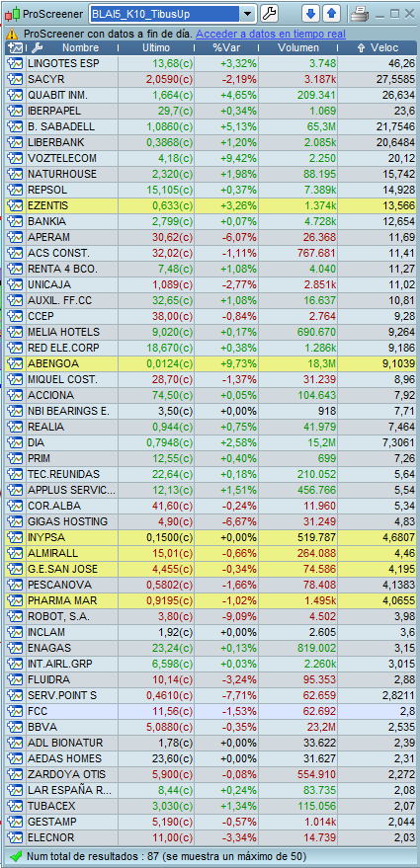Open the Acceder a datos en tiempo real link
The image size is (420, 868).
pos(271,34)
